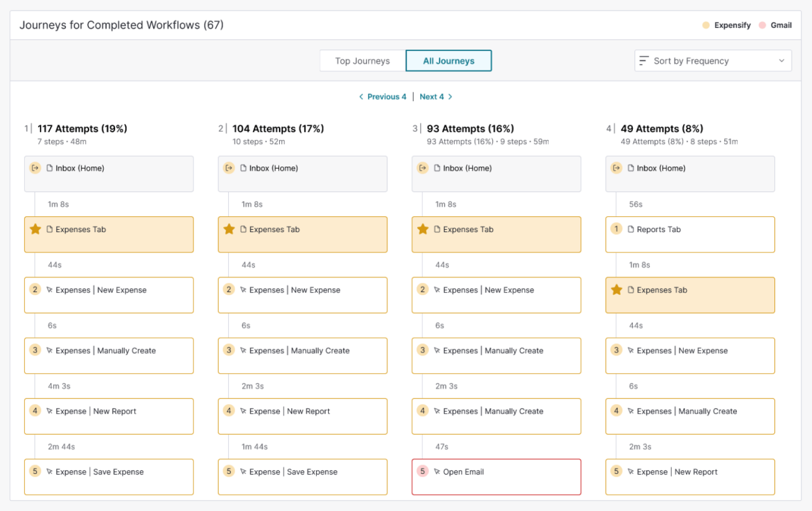The height and width of the screenshot is (511, 812).
Task: Click the document icon on journey 3's Inbox (Home)
Action: click(x=437, y=168)
